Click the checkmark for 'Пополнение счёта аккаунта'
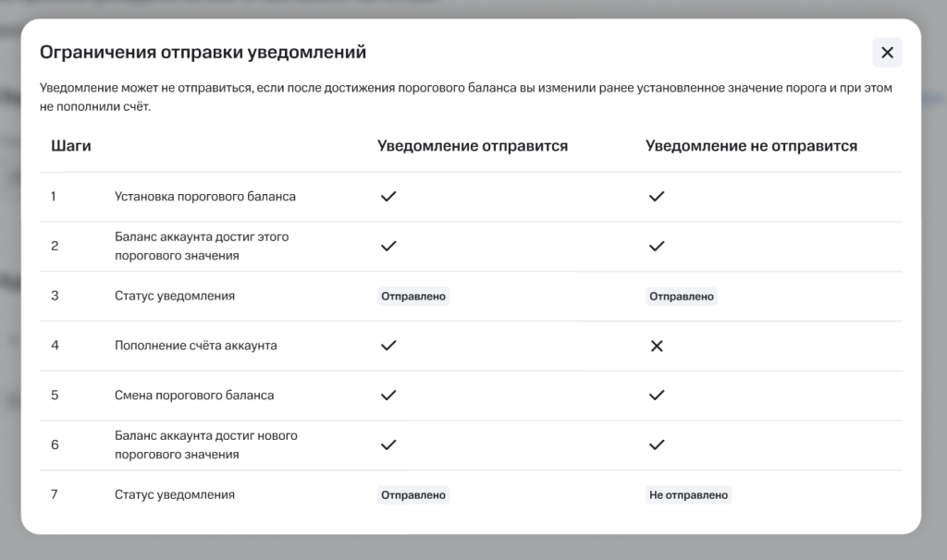 pos(388,346)
